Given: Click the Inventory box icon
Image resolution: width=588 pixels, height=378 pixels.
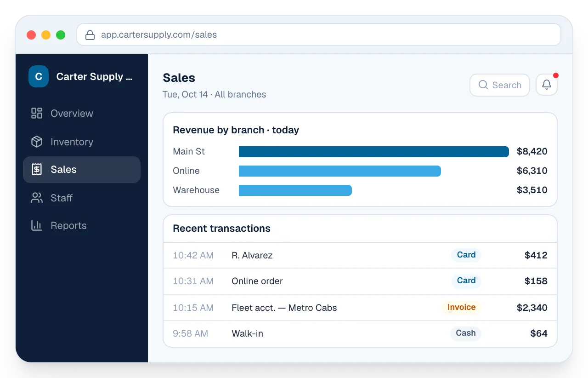Looking at the screenshot, I should [37, 142].
